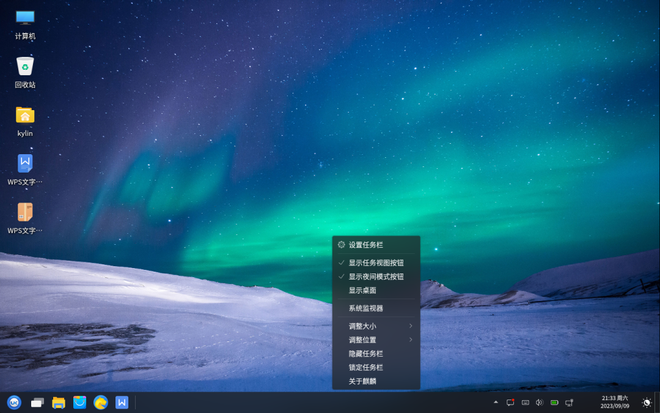The width and height of the screenshot is (660, 413).
Task: Select 设置任务栏 from the context menu
Action: click(366, 244)
